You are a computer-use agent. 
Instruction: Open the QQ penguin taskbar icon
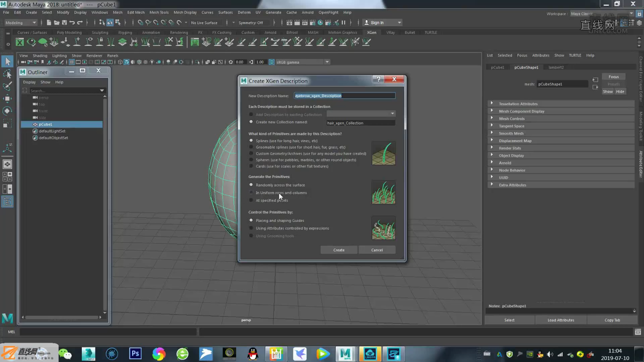[x=253, y=354]
